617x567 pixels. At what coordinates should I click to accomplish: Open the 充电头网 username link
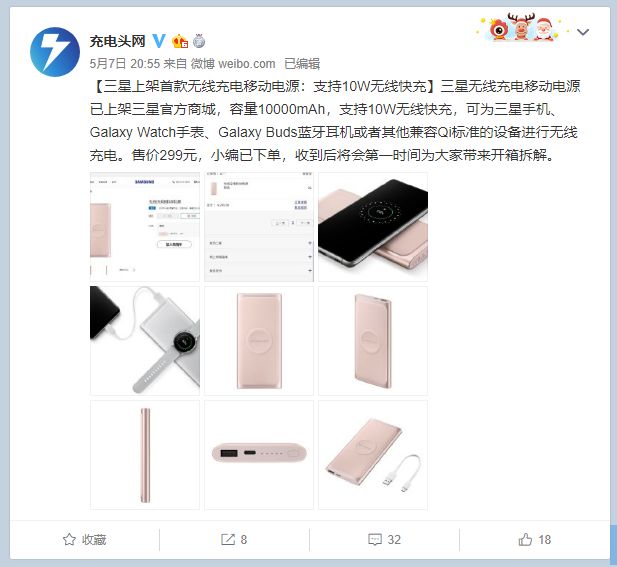point(117,41)
